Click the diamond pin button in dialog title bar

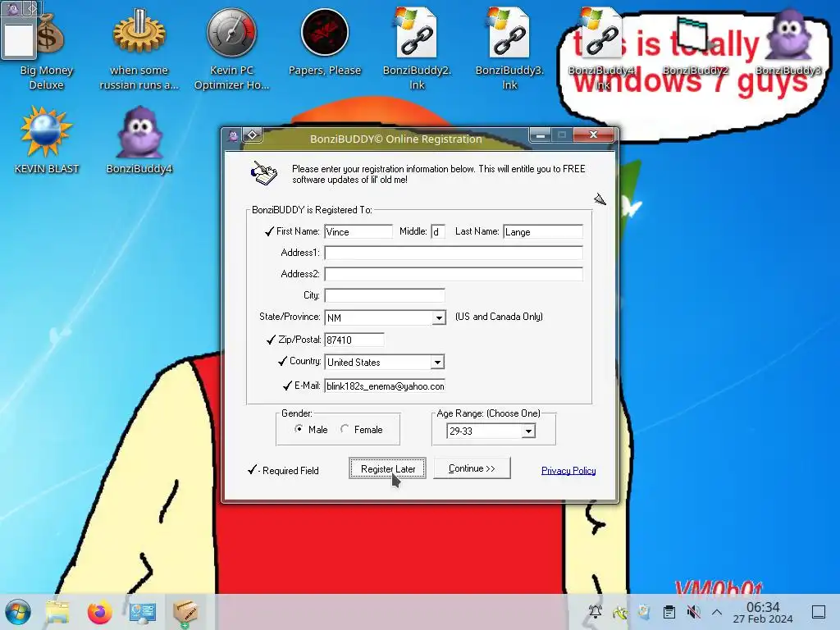pyautogui.click(x=253, y=135)
